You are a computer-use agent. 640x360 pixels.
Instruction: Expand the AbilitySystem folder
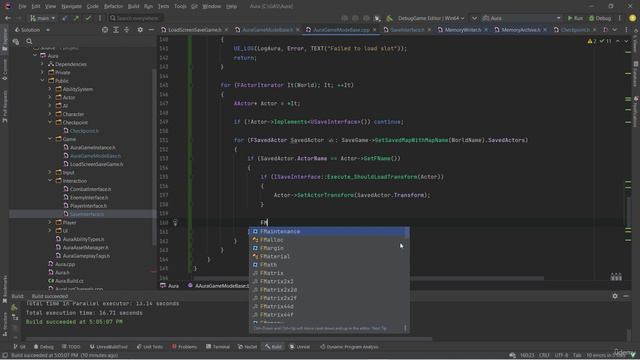coord(50,89)
